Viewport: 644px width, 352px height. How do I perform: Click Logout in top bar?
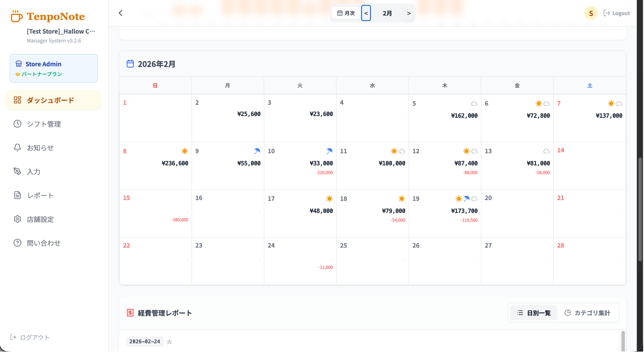617,13
